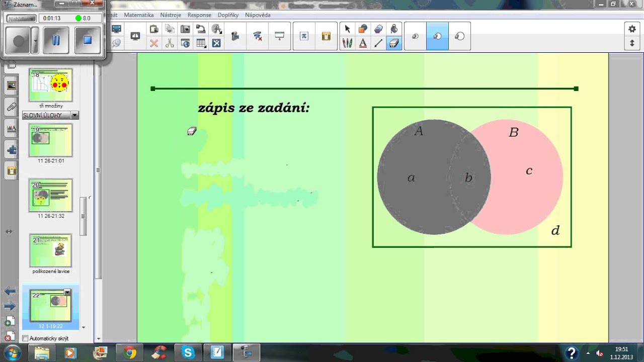
Task: Open the Add-ons toolbar button
Action: [x=326, y=36]
